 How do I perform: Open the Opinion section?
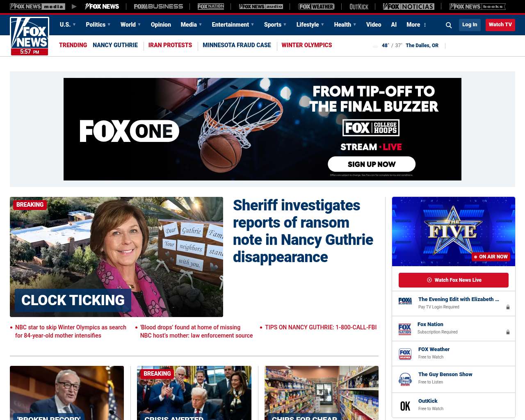161,25
